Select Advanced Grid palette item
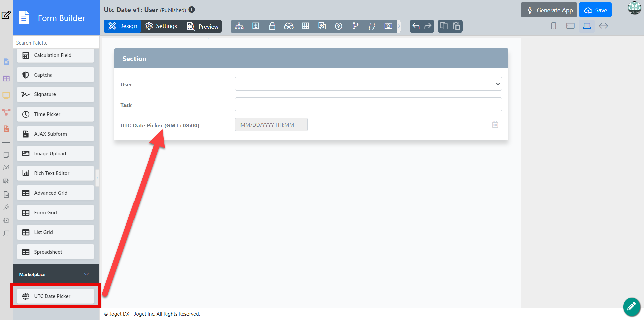Screen dimensions: 644x320 coord(55,193)
